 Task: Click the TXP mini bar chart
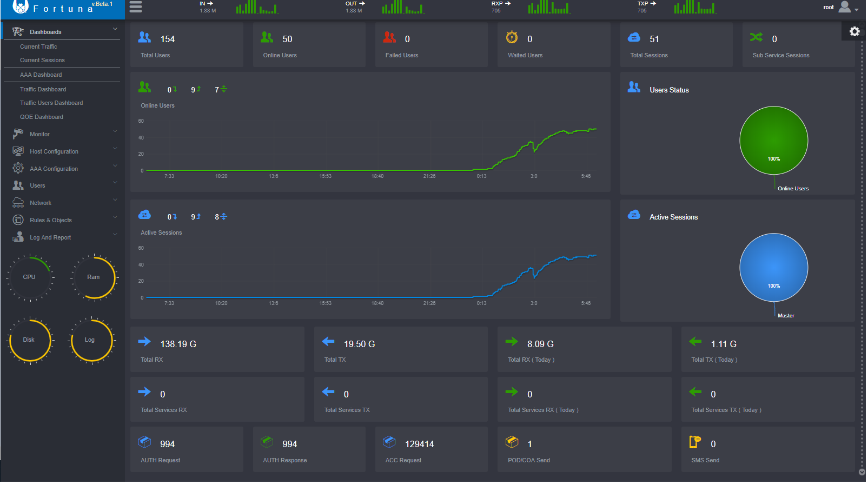click(x=695, y=7)
